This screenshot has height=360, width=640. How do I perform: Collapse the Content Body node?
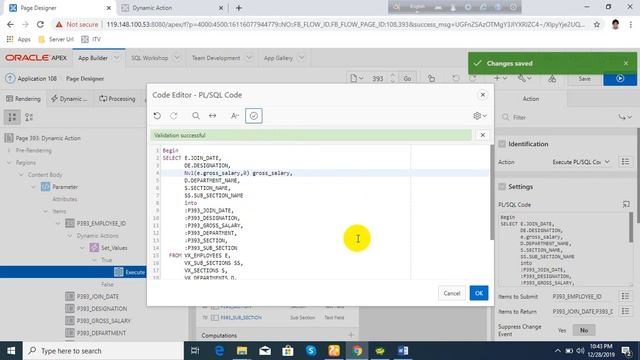(x=21, y=175)
